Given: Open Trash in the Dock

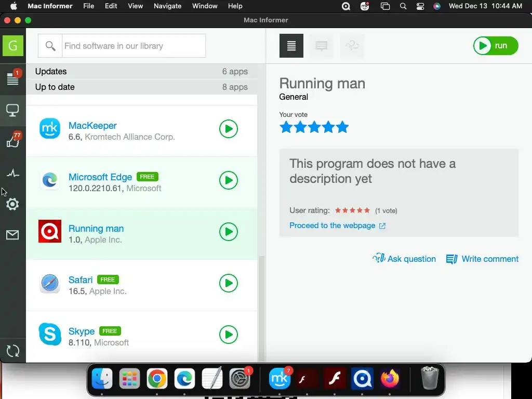Looking at the screenshot, I should [x=430, y=378].
